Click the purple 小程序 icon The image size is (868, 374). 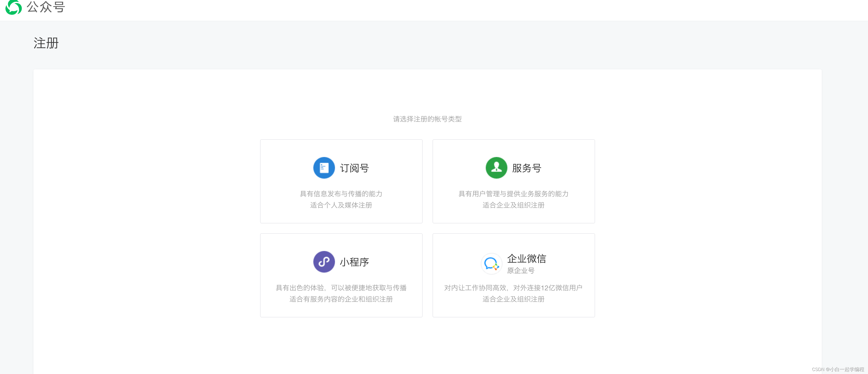tap(324, 262)
